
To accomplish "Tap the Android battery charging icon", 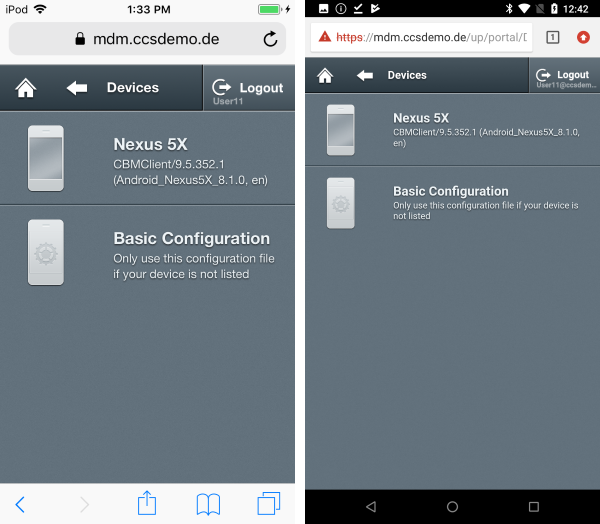I will (x=554, y=8).
